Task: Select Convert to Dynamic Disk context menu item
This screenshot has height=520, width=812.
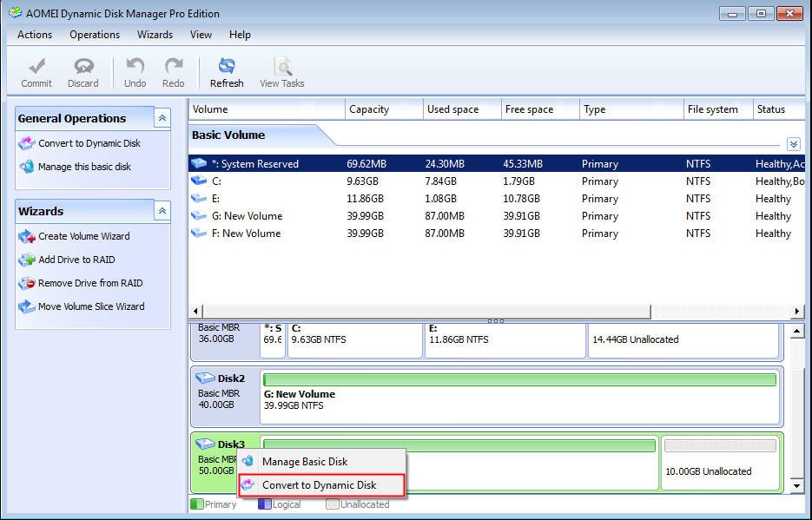Action: point(319,484)
